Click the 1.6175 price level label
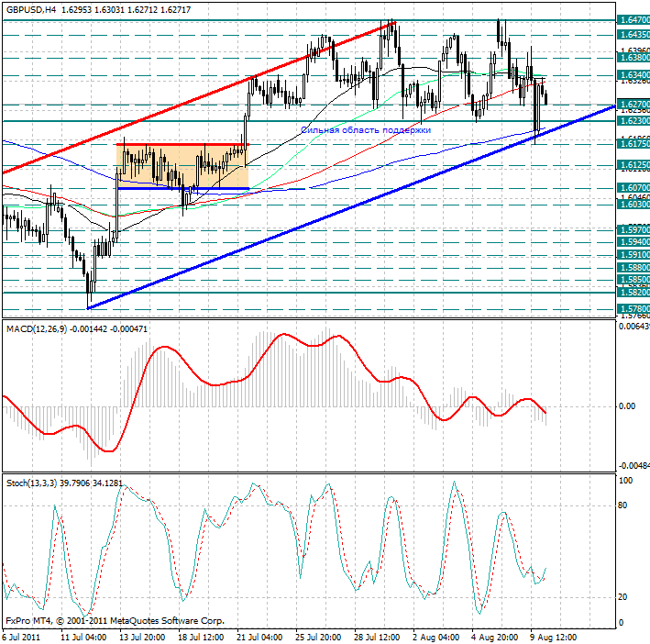The height and width of the screenshot is (644, 650). click(633, 144)
